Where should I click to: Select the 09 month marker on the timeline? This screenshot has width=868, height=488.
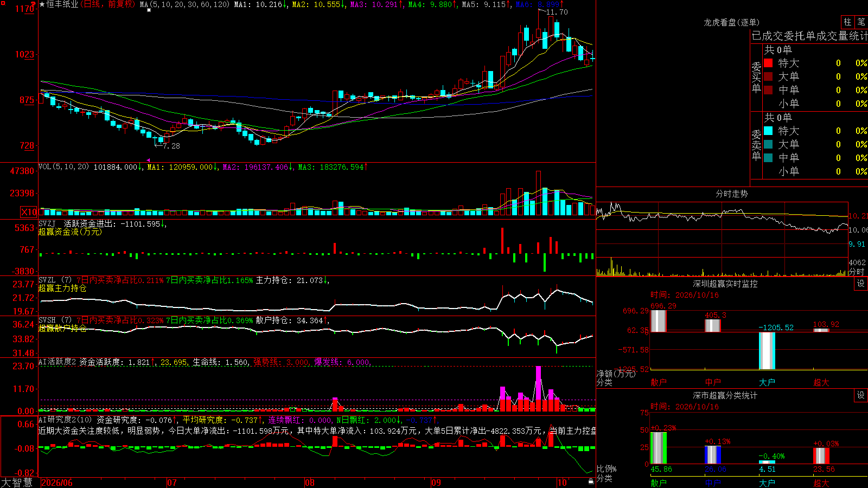pyautogui.click(x=436, y=483)
